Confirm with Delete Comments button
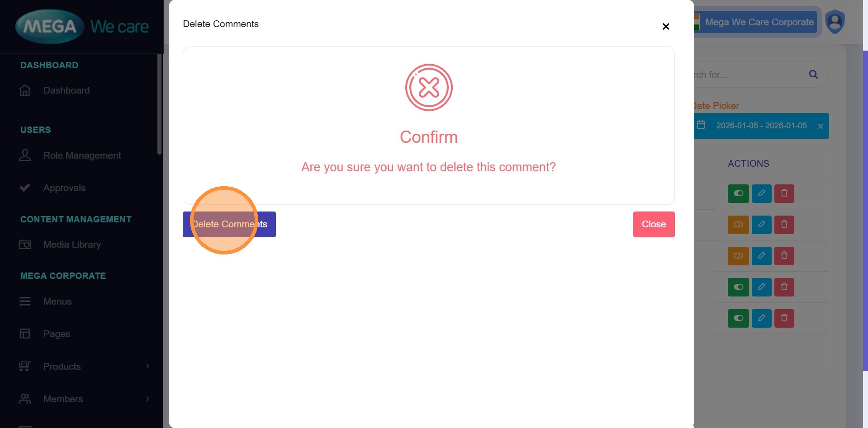The image size is (868, 428). coord(229,224)
